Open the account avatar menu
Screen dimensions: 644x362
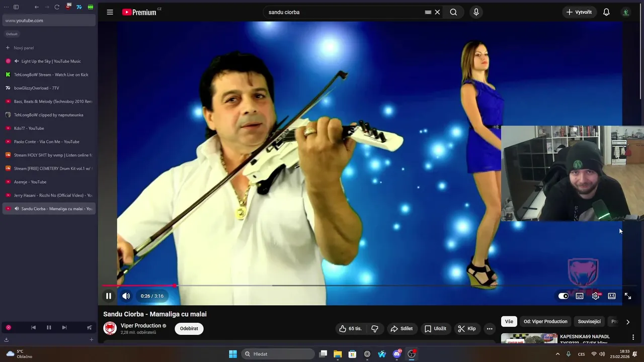[626, 12]
